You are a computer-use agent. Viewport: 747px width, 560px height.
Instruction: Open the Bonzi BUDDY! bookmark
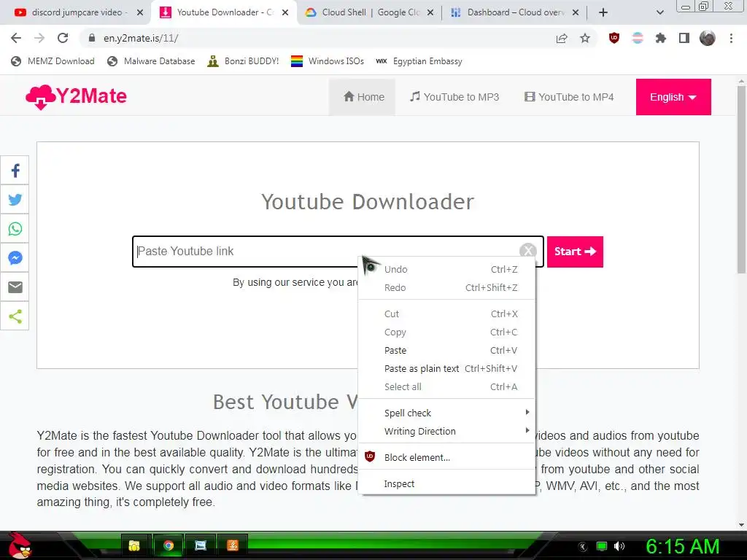coord(244,61)
